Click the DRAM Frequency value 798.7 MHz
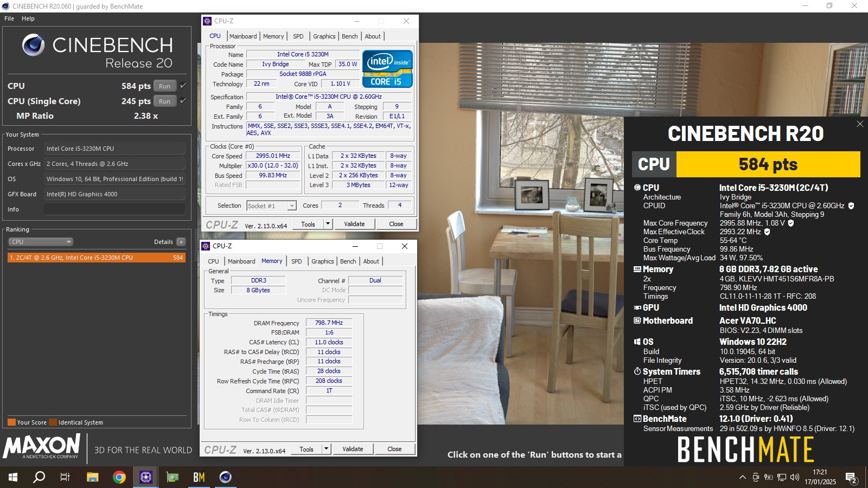868x488 pixels. 329,323
